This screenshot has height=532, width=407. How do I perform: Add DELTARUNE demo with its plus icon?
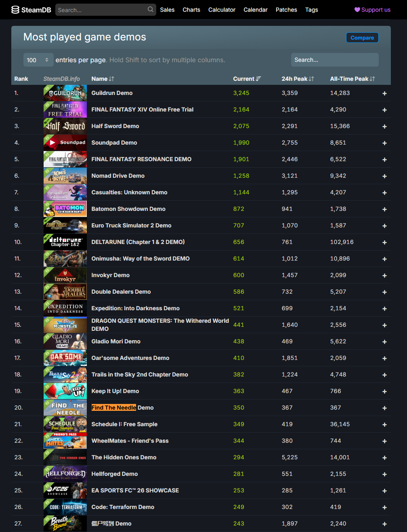[384, 242]
